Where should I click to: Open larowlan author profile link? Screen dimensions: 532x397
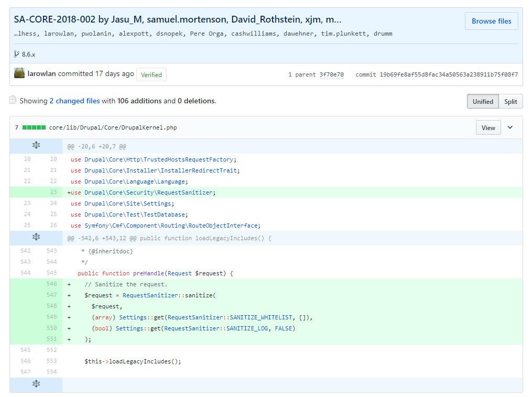[x=41, y=74]
